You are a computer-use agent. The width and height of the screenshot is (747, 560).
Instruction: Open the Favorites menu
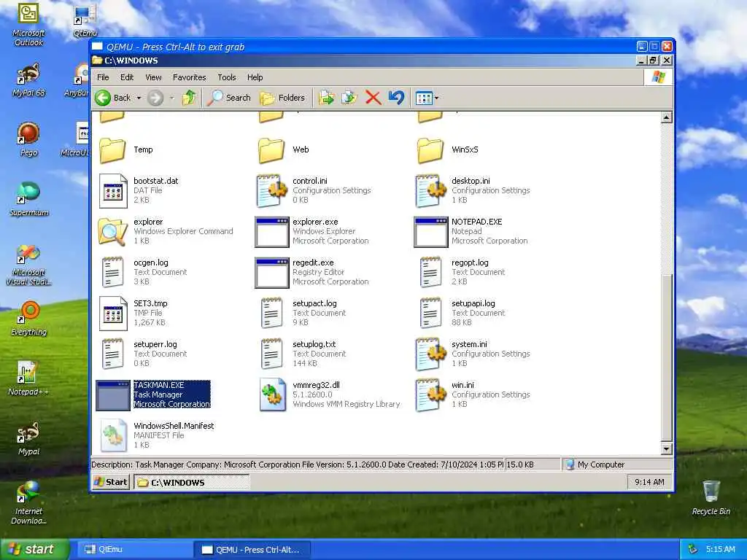(189, 77)
